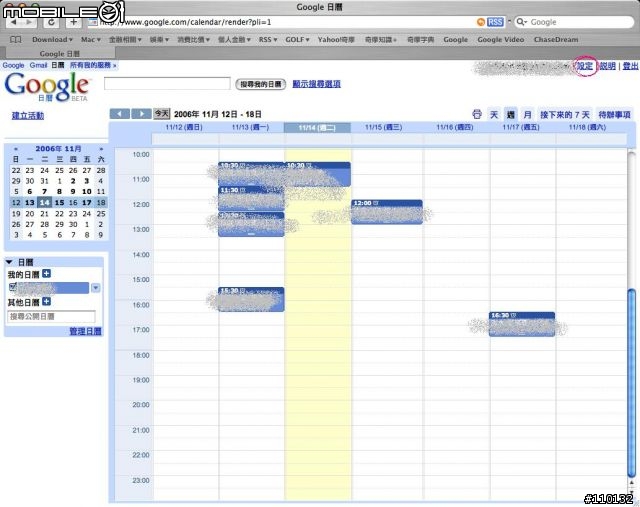Switch to 接下來的 7 天 view

click(x=565, y=115)
